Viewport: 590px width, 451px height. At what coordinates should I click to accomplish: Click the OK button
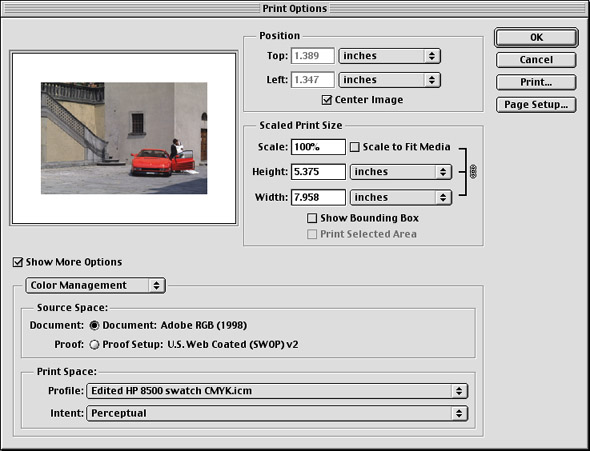(x=536, y=37)
